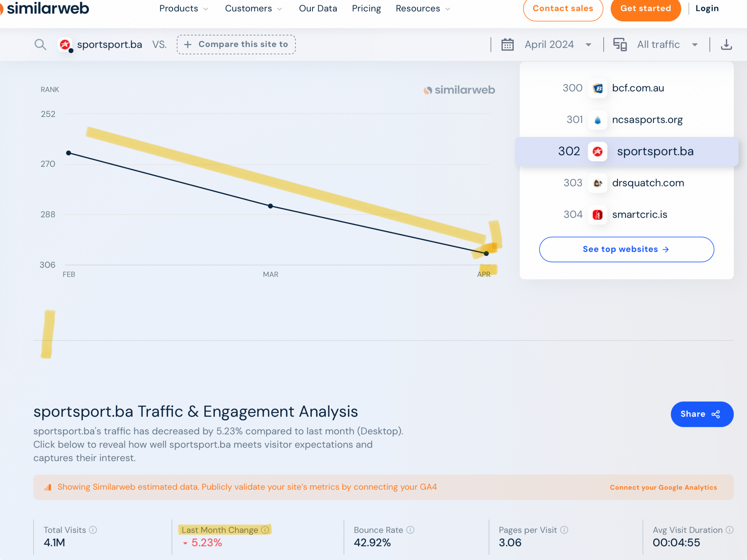This screenshot has width=747, height=560.
Task: Click the Similarweb logo
Action: click(x=45, y=8)
